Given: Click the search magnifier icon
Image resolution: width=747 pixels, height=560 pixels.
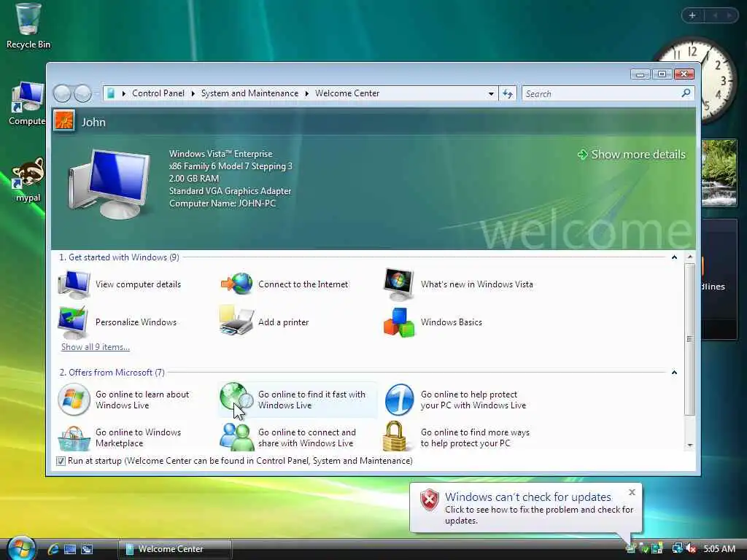Looking at the screenshot, I should click(x=686, y=93).
